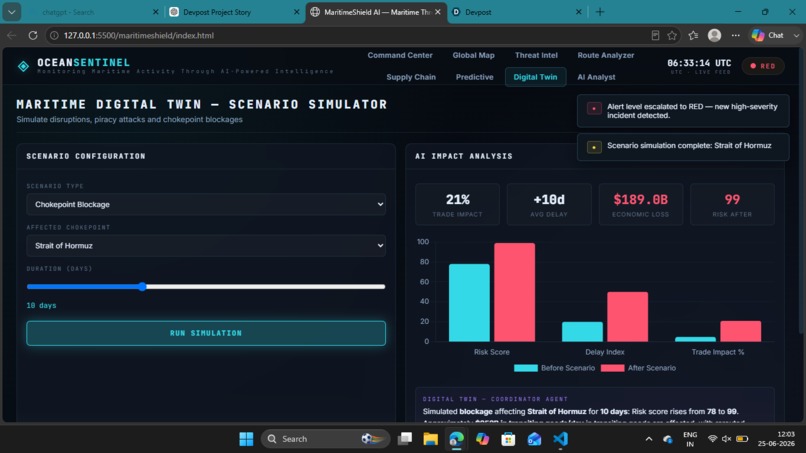Open Copilot from the taskbar
806x453 pixels.
click(x=482, y=439)
